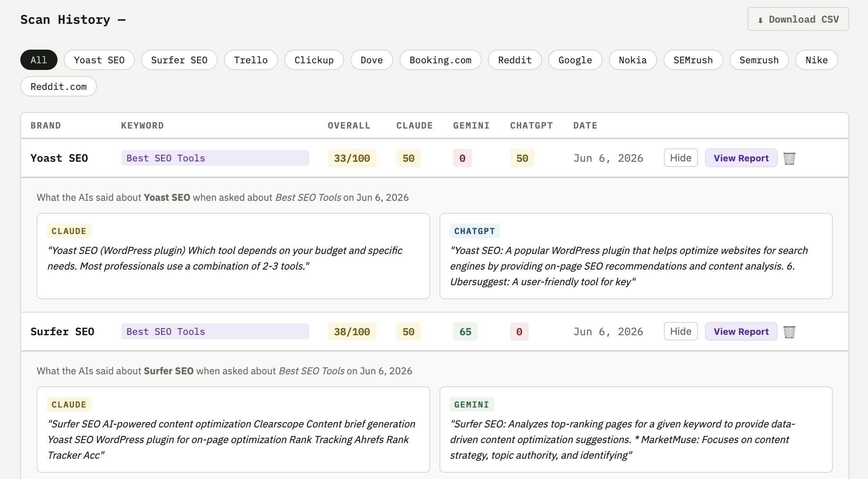
Task: Delete the Surfer SEO scan with trash icon
Action: 789,332
